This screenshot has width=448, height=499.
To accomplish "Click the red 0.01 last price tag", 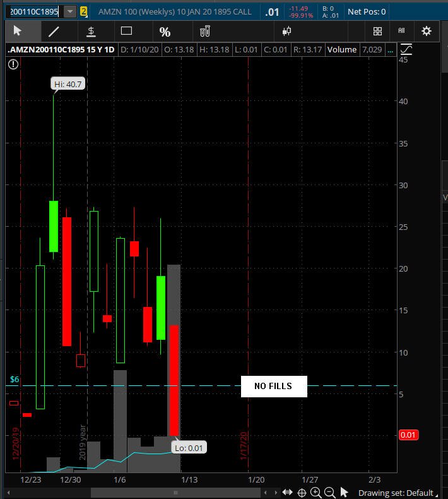I will 409,435.
